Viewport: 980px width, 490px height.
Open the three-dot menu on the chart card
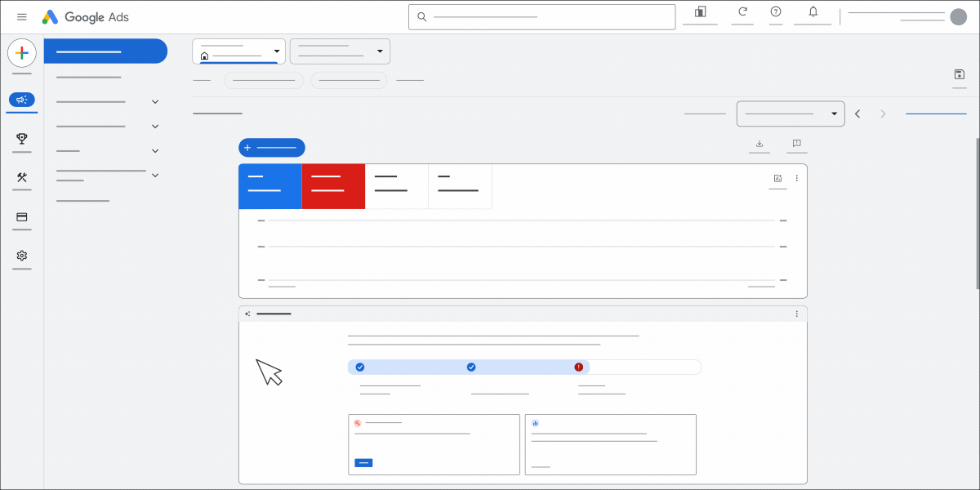797,178
